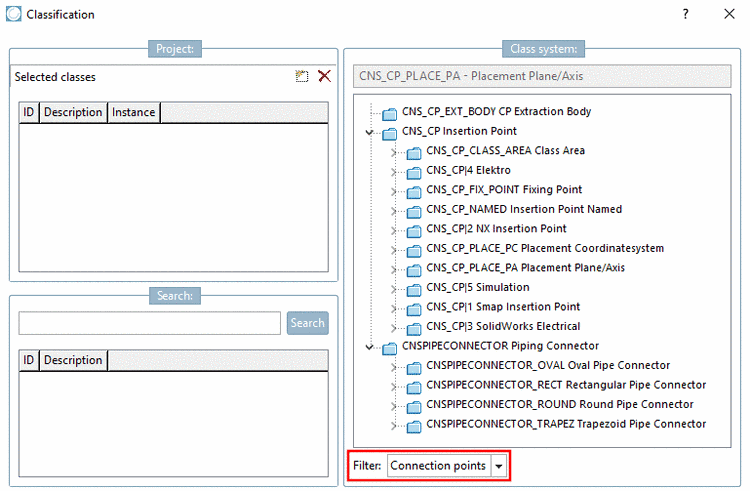The width and height of the screenshot is (750, 491).
Task: Click the Instance column header
Action: tap(133, 112)
